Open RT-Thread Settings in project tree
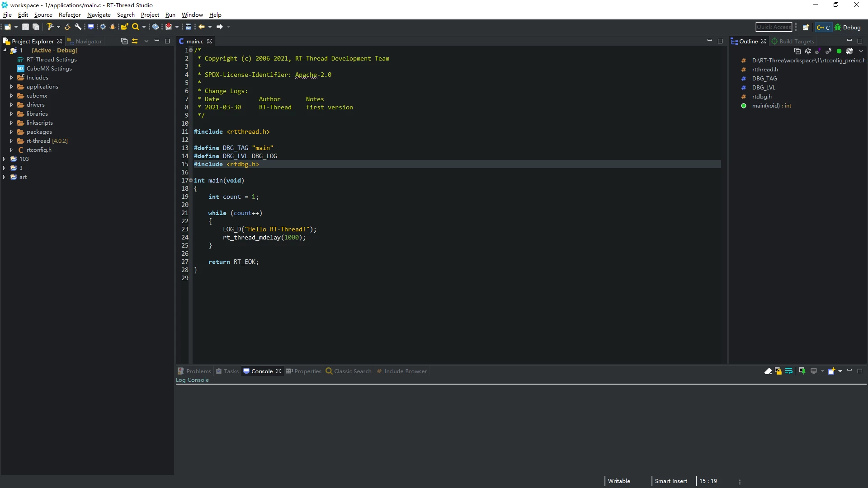 coord(52,60)
